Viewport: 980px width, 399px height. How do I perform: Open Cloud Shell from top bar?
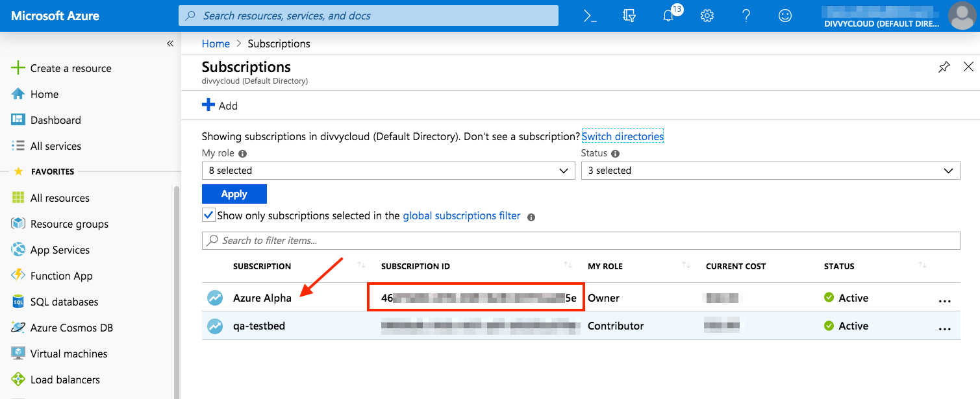tap(590, 16)
